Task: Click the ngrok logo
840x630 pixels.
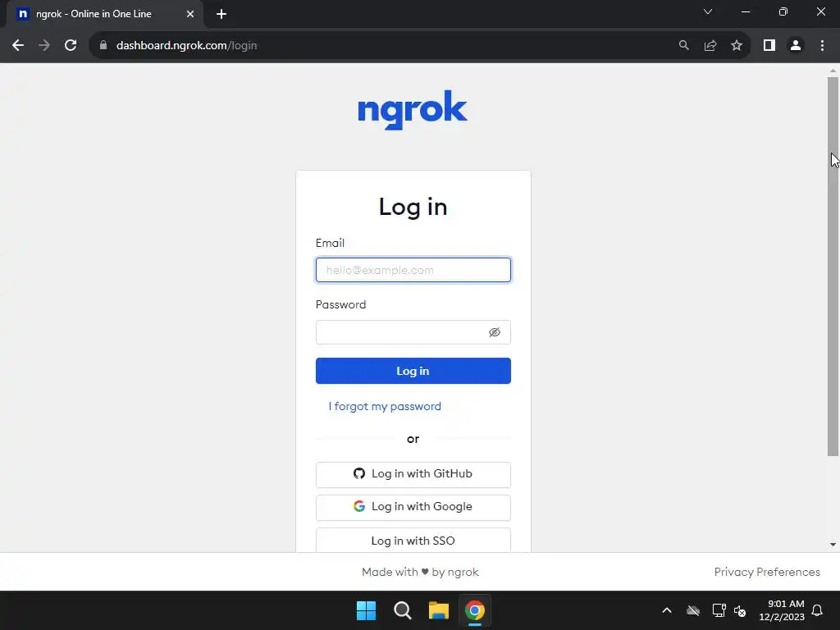Action: point(413,110)
